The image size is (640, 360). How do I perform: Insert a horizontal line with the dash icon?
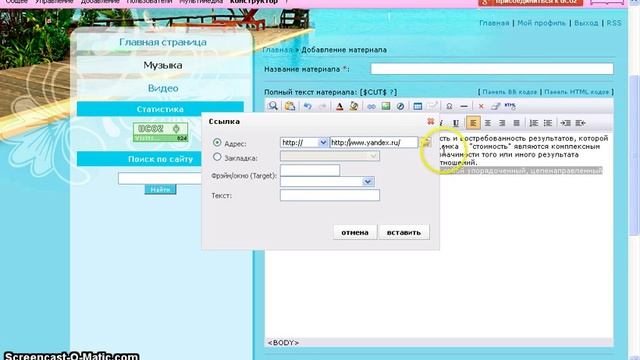coord(464,106)
